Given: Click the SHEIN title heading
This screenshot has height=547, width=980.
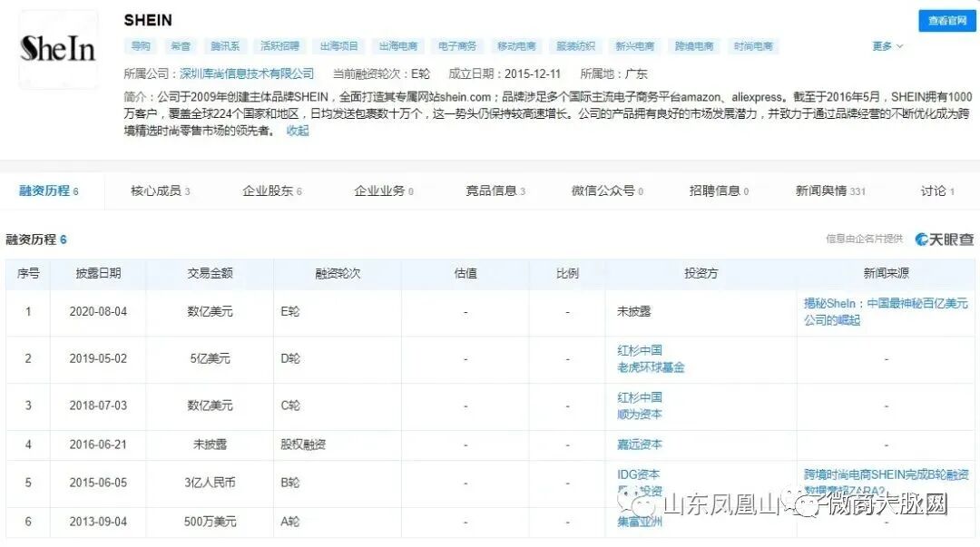Looking at the screenshot, I should tap(148, 20).
